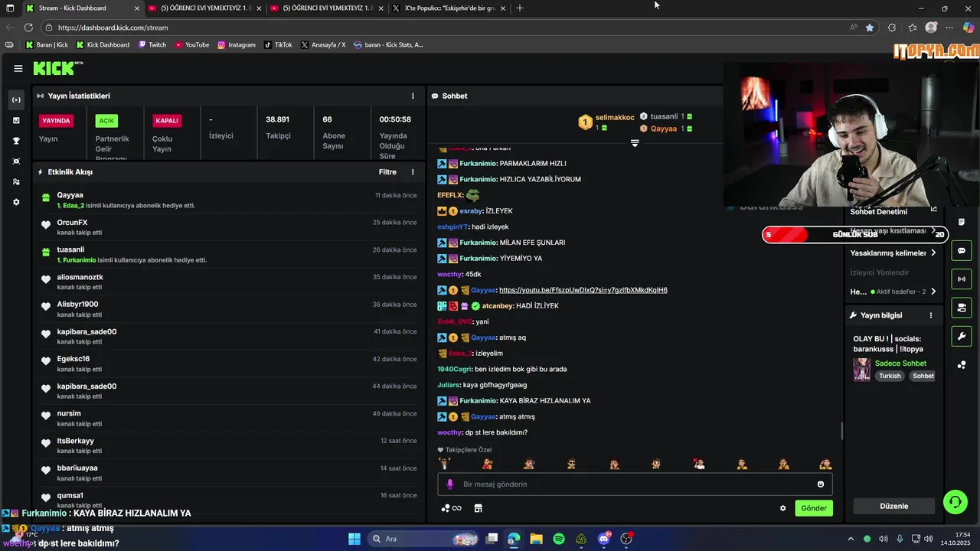Click the first follower-only emote in chat
The height and width of the screenshot is (551, 980).
click(445, 464)
